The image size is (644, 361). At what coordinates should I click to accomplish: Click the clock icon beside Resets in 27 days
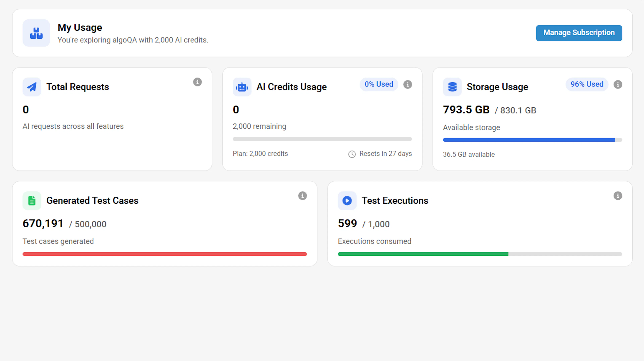tap(352, 154)
